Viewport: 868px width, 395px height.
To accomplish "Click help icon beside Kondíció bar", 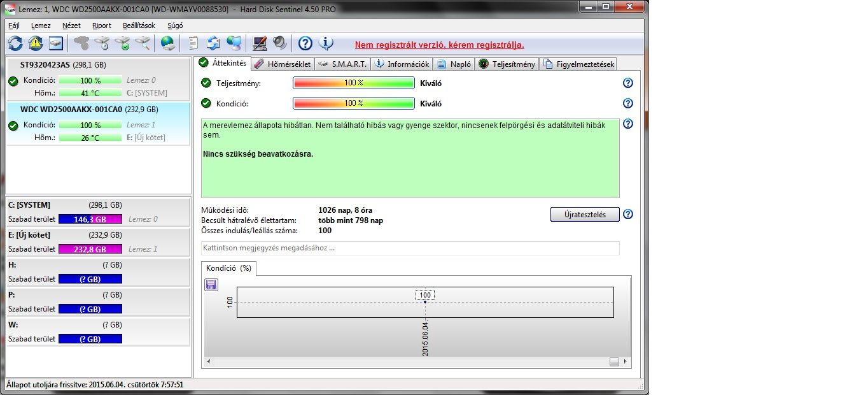I will [628, 103].
